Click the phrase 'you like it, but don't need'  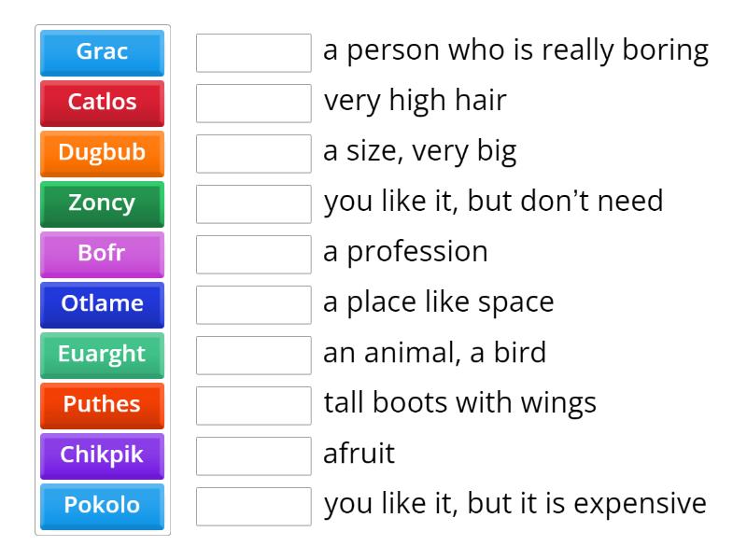coord(494,202)
